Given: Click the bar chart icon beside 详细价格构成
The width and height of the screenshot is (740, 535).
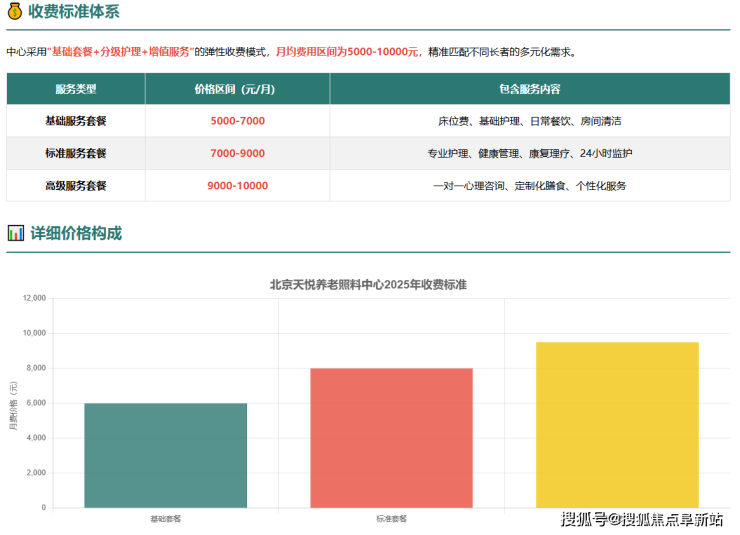Looking at the screenshot, I should coord(15,233).
